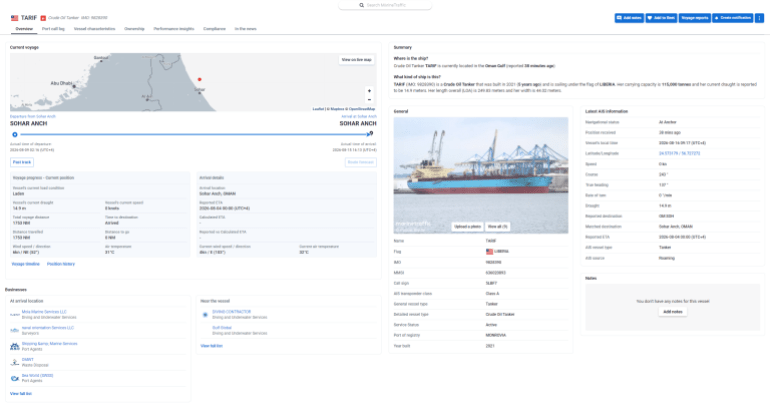Click the arrival pin at voyage bar end
This screenshot has width=770, height=410.
[x=371, y=133]
